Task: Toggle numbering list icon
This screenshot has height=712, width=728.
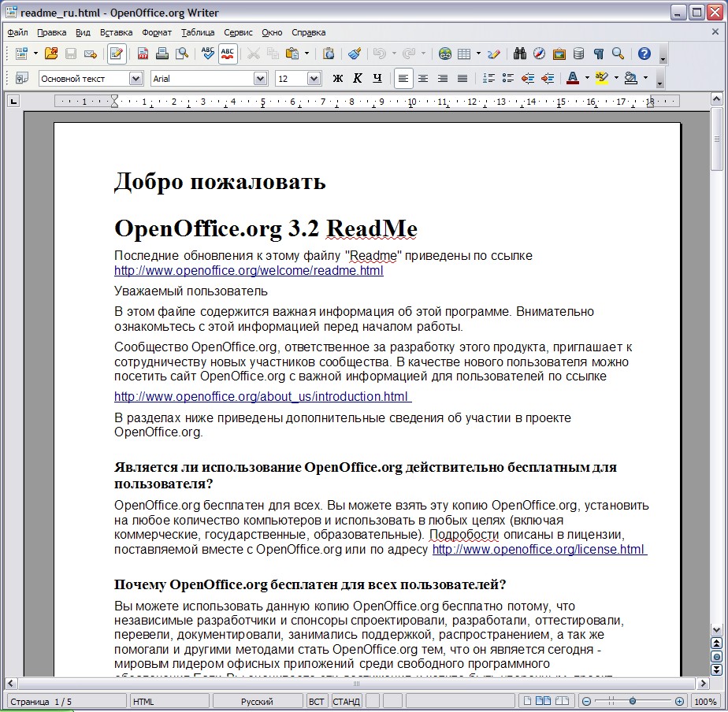Action: coord(488,79)
